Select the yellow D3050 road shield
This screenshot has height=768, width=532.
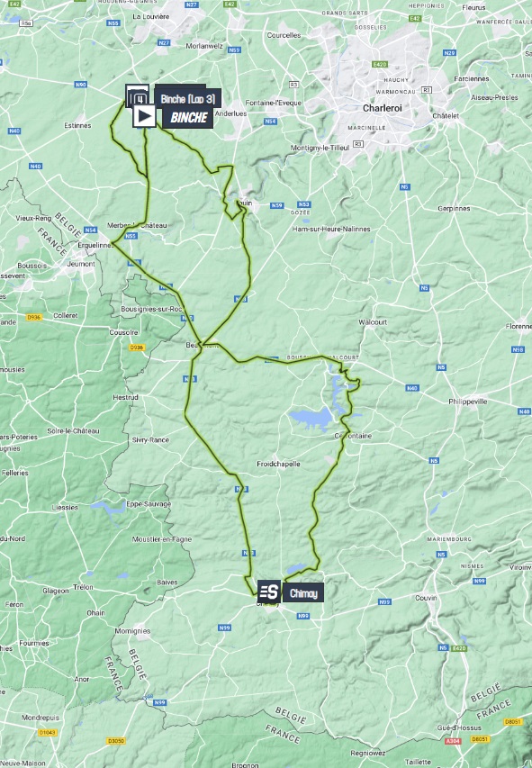point(115,741)
